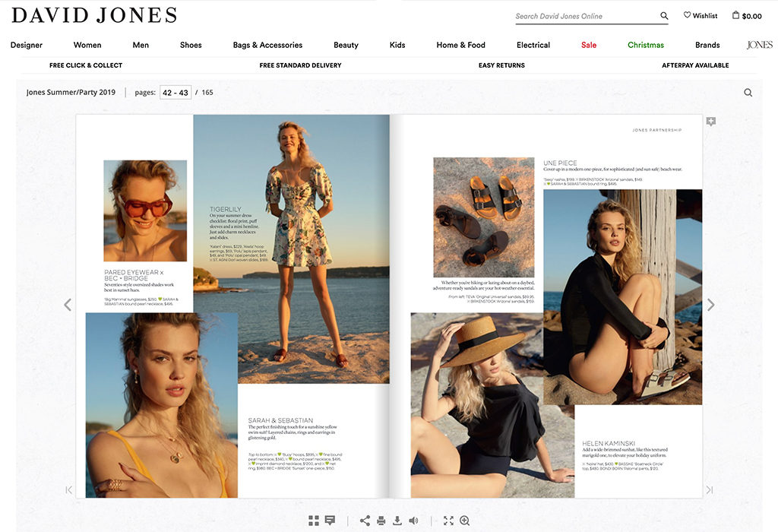Click the TIGERLILY heading text
Viewport: 778px width, 532px height.
click(x=225, y=210)
